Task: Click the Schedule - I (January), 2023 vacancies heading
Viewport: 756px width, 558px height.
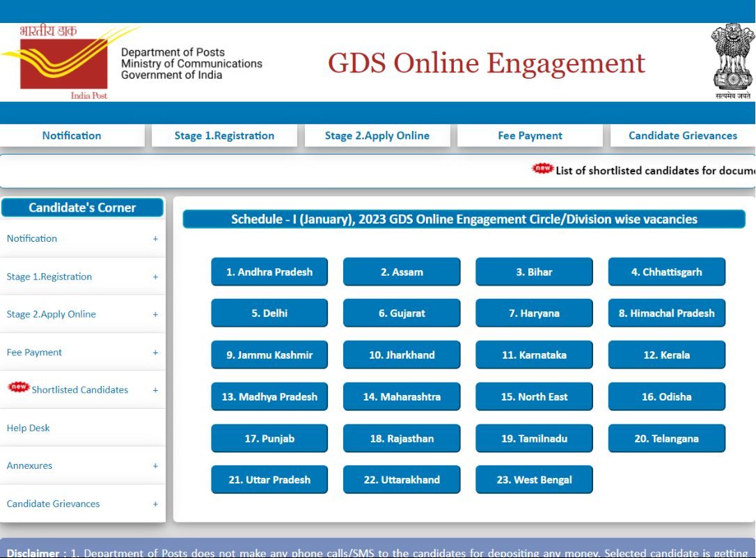Action: (x=464, y=219)
